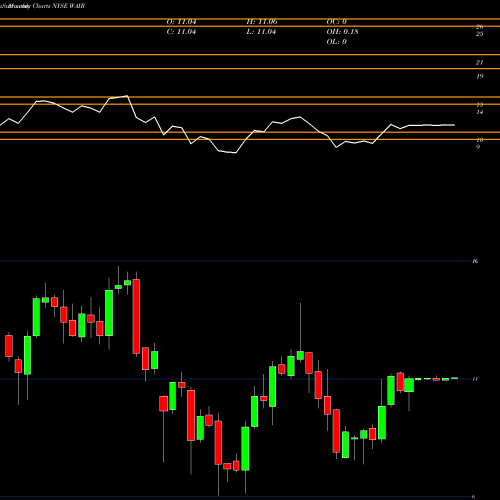Click the '14' upper axis label
The height and width of the screenshot is (500, 500).
(x=479, y=112)
